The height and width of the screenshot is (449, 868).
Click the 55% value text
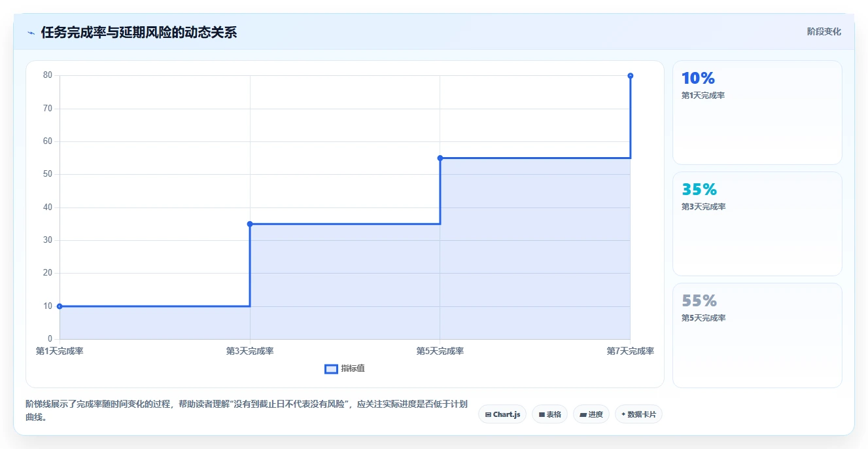(699, 301)
